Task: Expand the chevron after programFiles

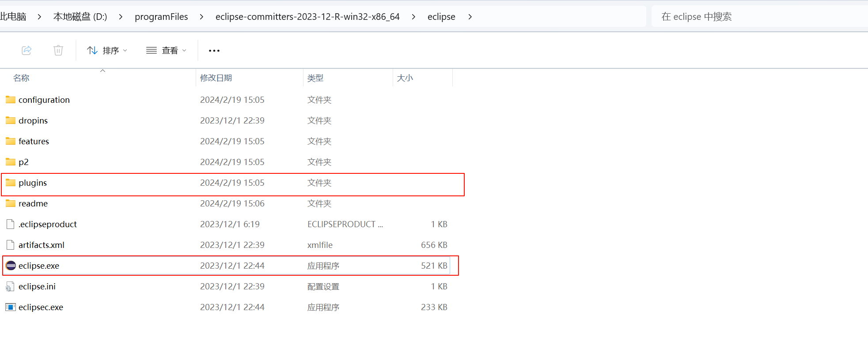Action: 201,17
